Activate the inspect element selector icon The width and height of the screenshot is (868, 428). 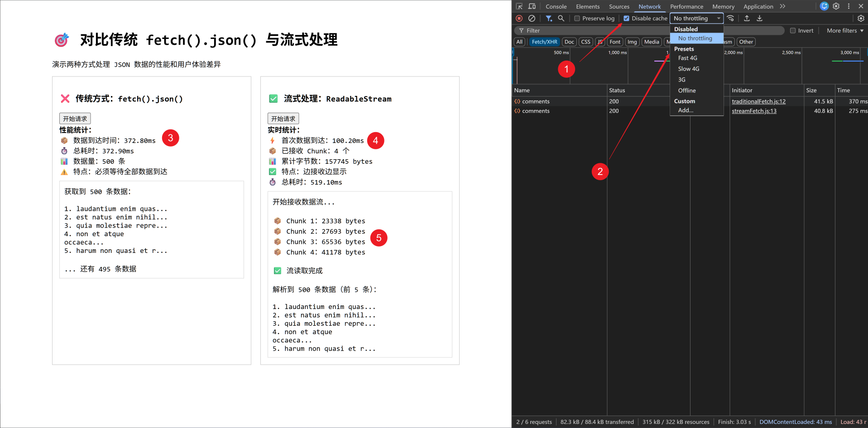519,6
